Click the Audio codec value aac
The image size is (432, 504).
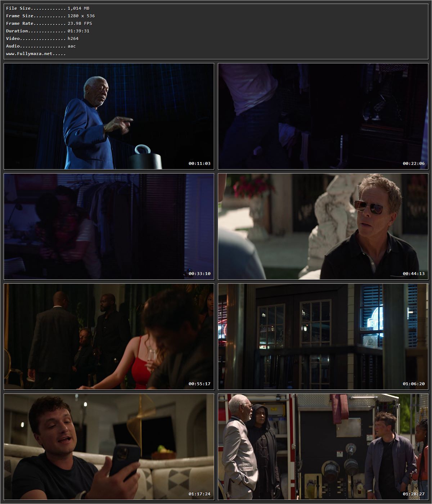(x=72, y=46)
